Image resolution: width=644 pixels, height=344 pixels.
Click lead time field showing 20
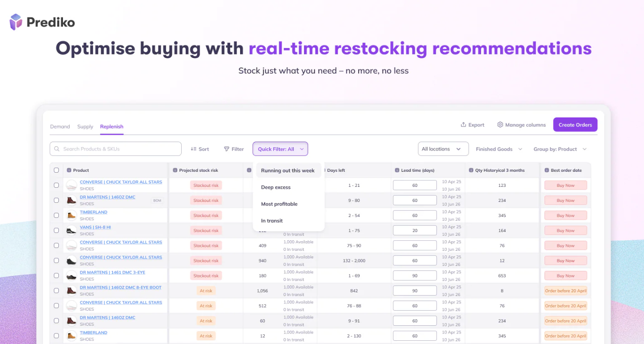click(x=415, y=231)
